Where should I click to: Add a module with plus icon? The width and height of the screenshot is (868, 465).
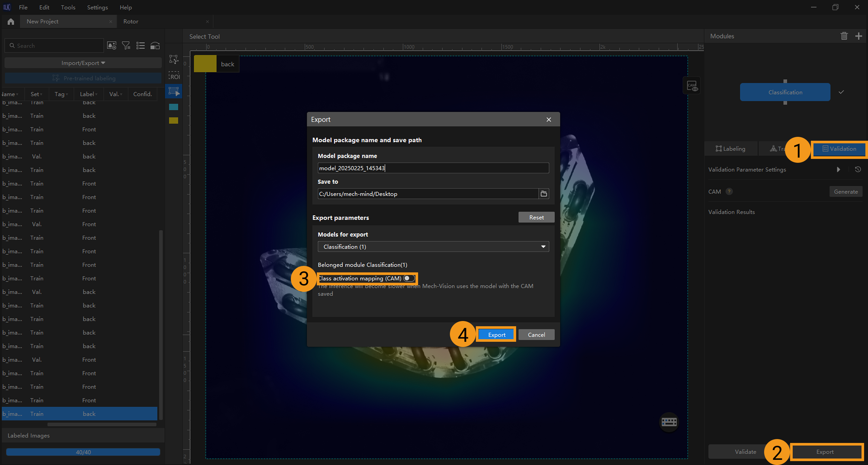(859, 36)
